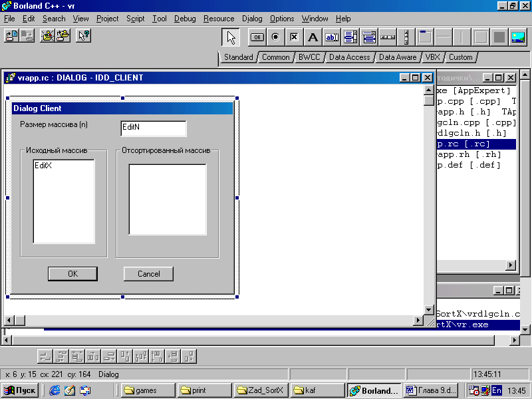This screenshot has width=532, height=399.
Task: Select the horizontal scroll bar tool
Action: [x=388, y=37]
